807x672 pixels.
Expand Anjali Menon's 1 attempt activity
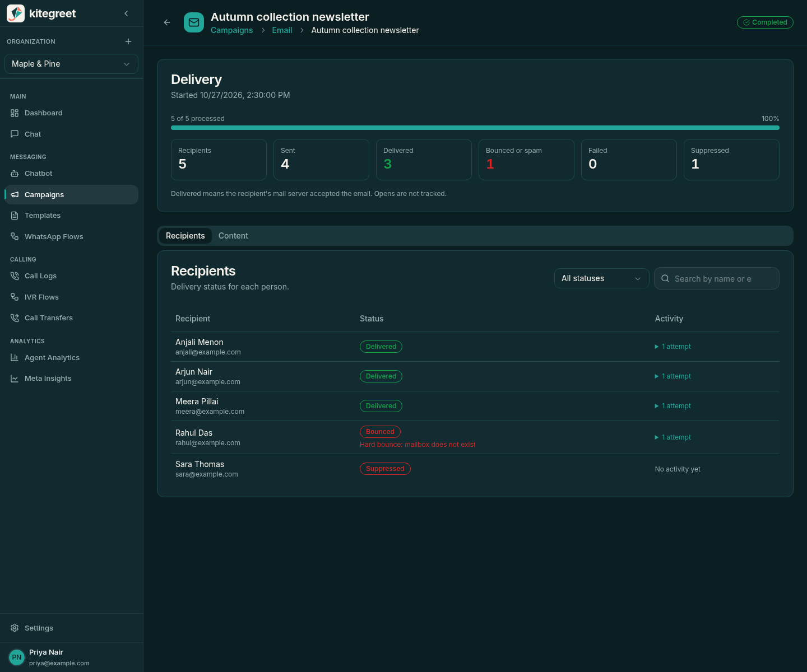(x=673, y=347)
